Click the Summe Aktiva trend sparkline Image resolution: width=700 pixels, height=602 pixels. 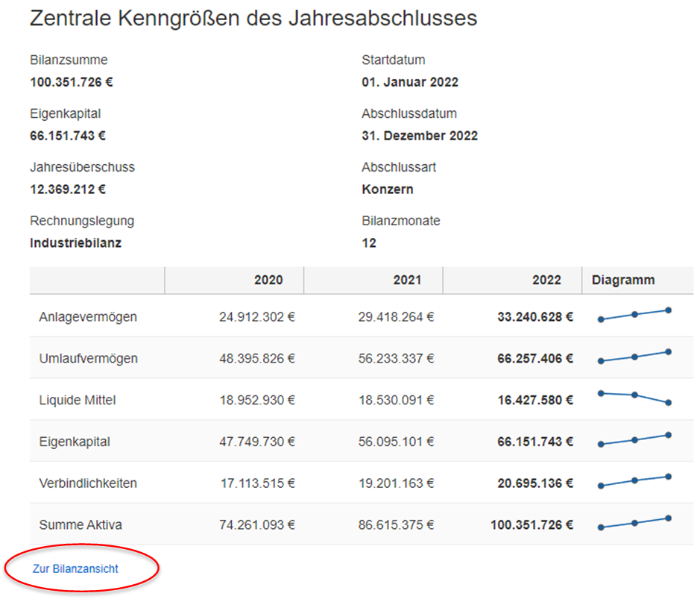634,523
